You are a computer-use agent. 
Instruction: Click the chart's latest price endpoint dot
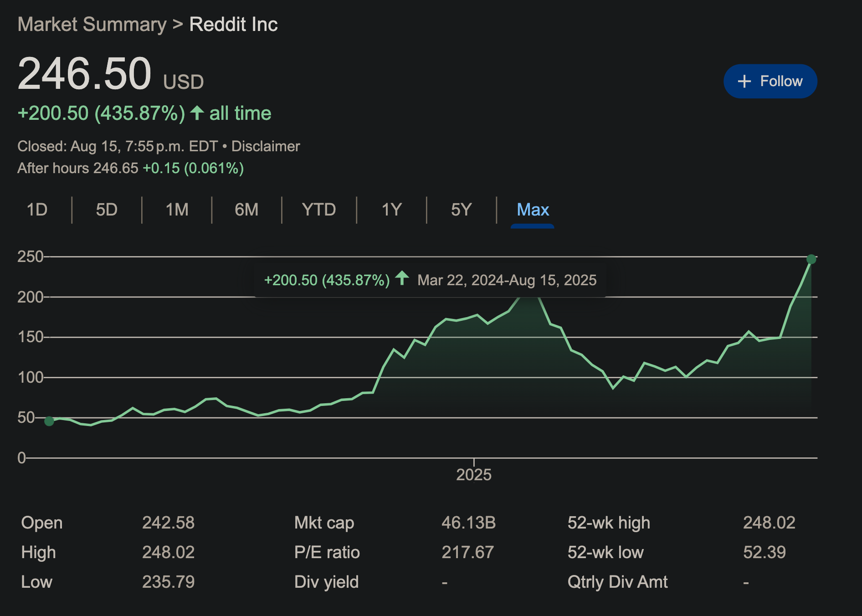point(811,259)
